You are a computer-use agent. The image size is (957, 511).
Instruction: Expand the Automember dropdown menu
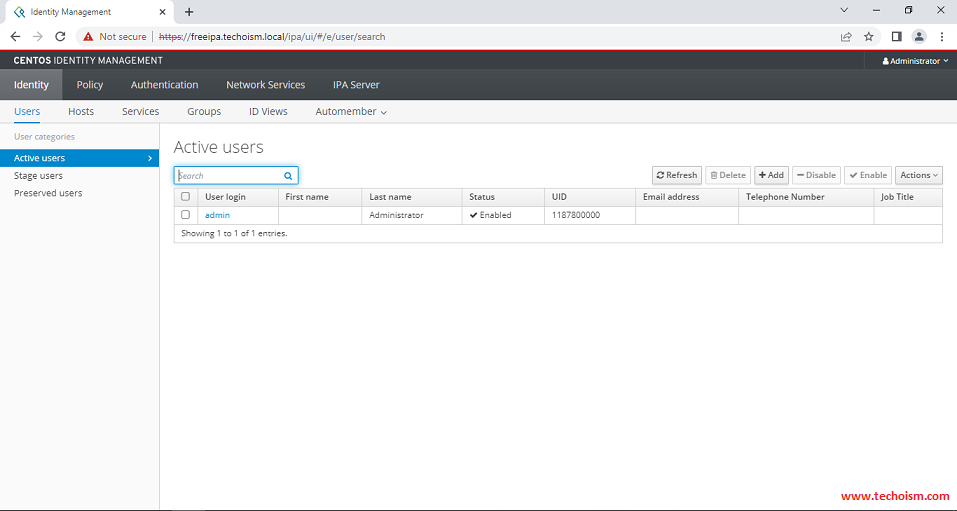coord(351,112)
